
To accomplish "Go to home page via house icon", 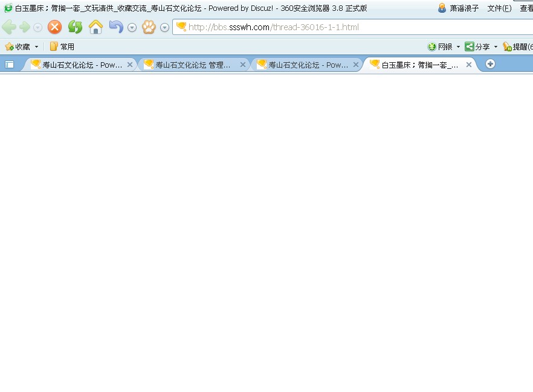I will pos(95,27).
